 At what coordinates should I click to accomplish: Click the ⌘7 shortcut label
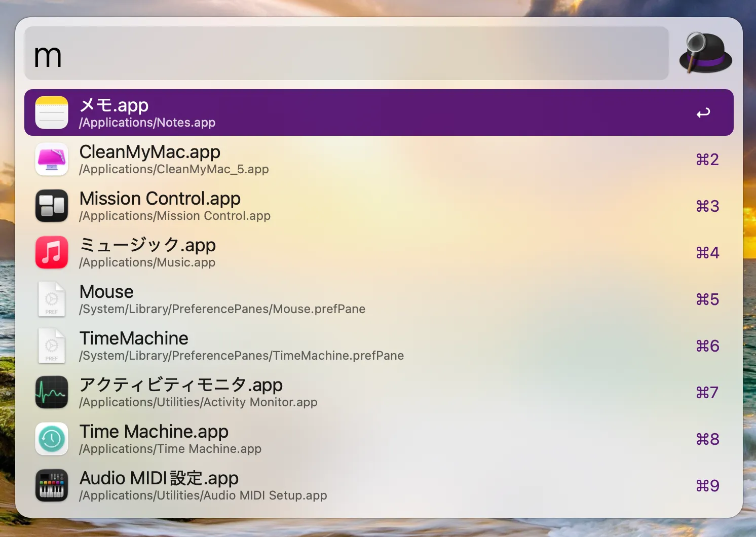707,393
